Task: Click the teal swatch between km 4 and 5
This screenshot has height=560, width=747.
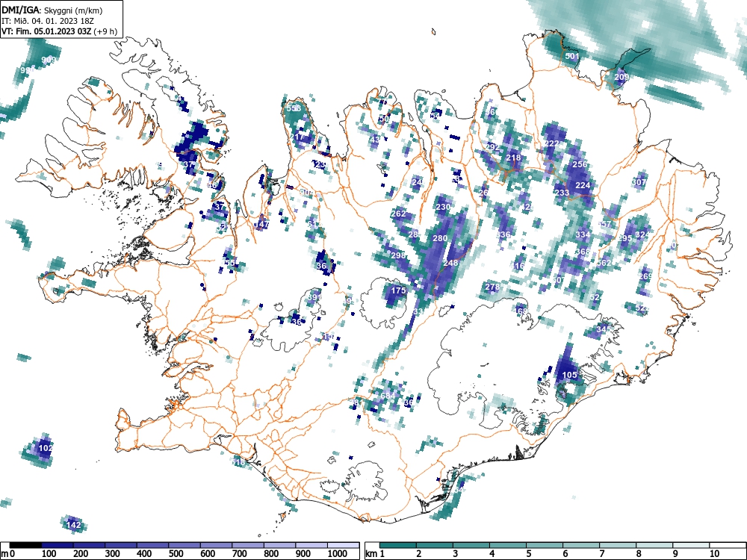Action: point(508,545)
